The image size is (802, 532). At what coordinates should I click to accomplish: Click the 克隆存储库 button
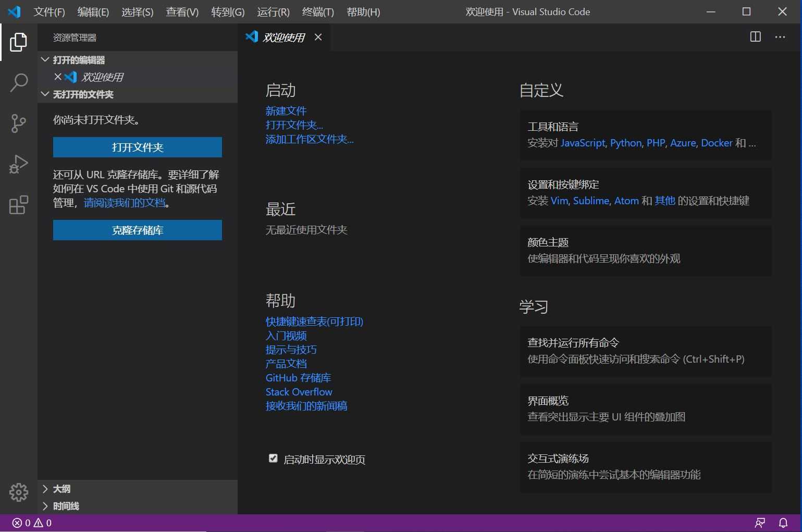(x=138, y=230)
